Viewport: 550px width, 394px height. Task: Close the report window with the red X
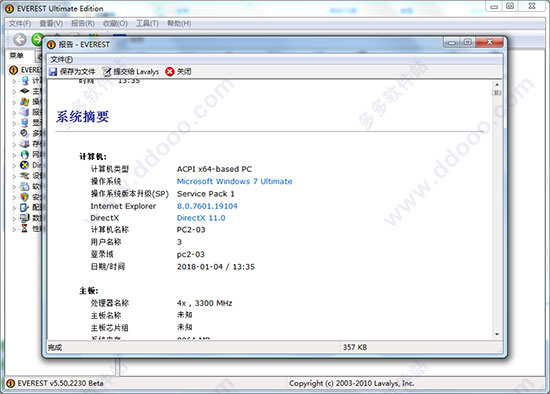click(490, 42)
